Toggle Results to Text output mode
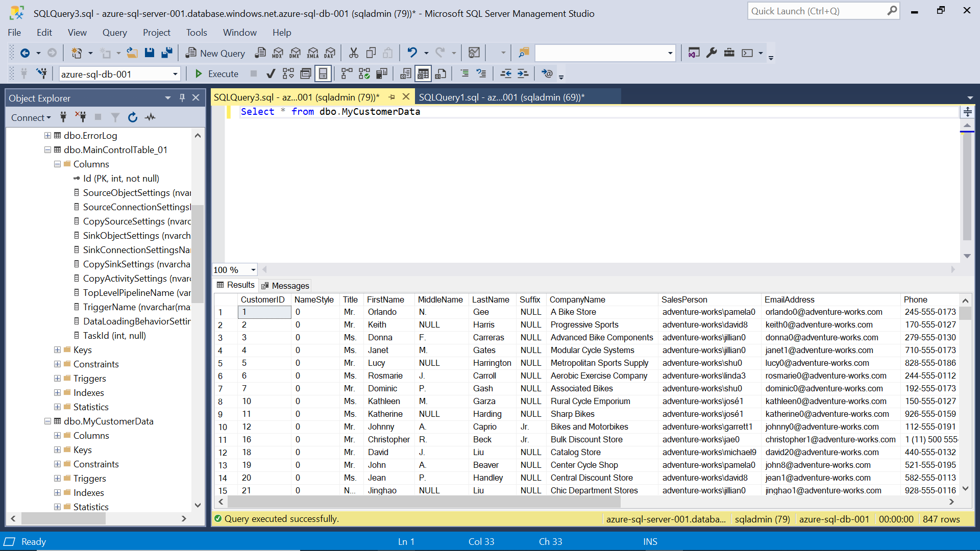 point(406,74)
